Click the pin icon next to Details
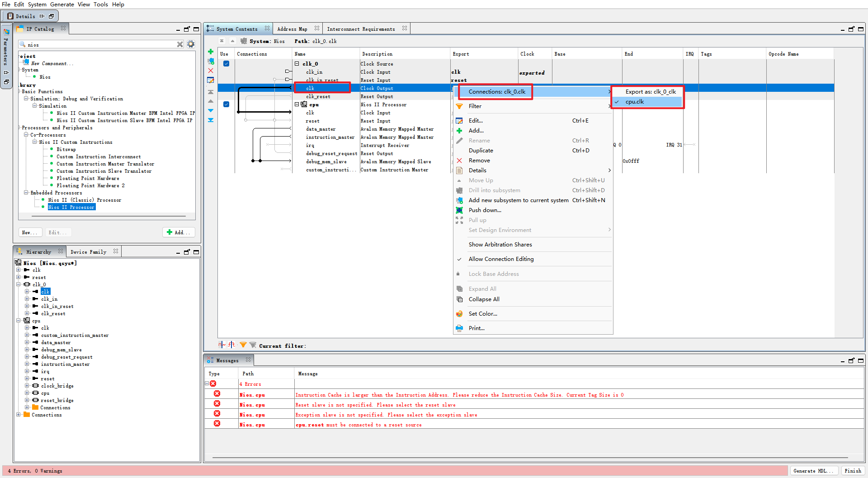 pos(42,16)
